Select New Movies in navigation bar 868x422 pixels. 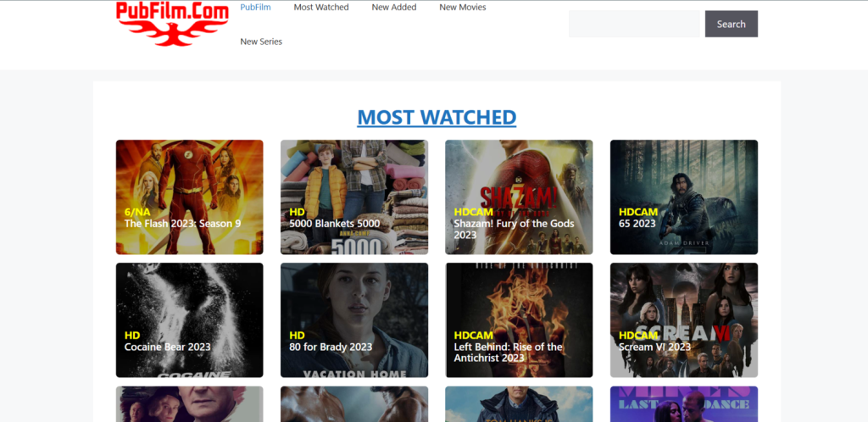tap(462, 7)
